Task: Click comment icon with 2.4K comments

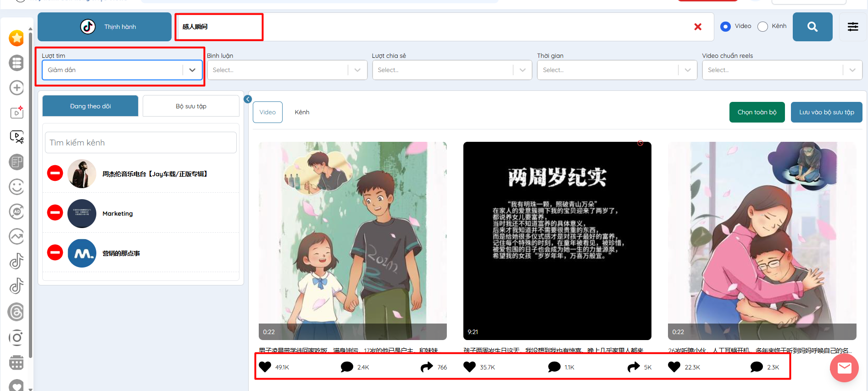Action: [x=347, y=367]
